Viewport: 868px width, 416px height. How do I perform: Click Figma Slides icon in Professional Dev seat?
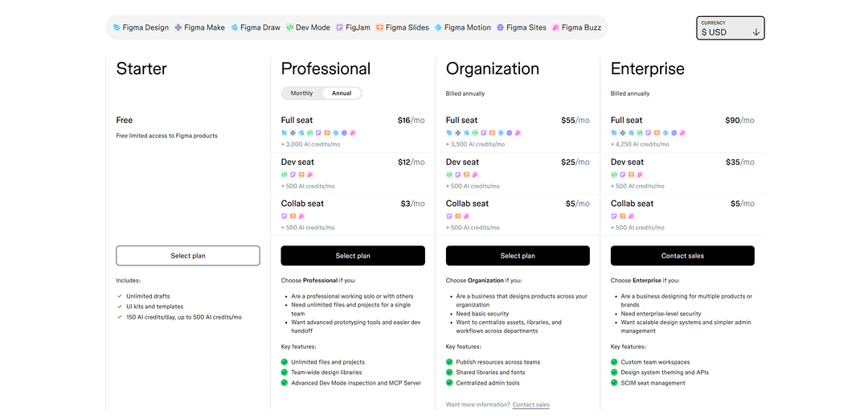pos(301,175)
